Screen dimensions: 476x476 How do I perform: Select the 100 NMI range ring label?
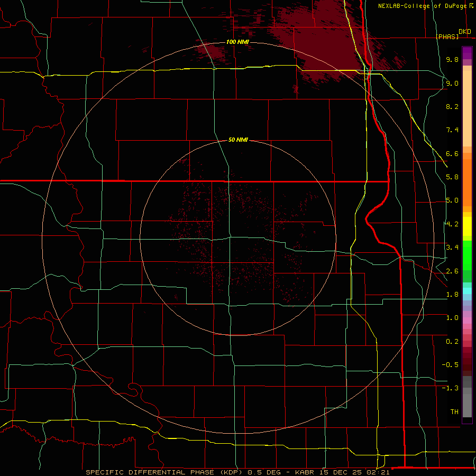(x=237, y=42)
